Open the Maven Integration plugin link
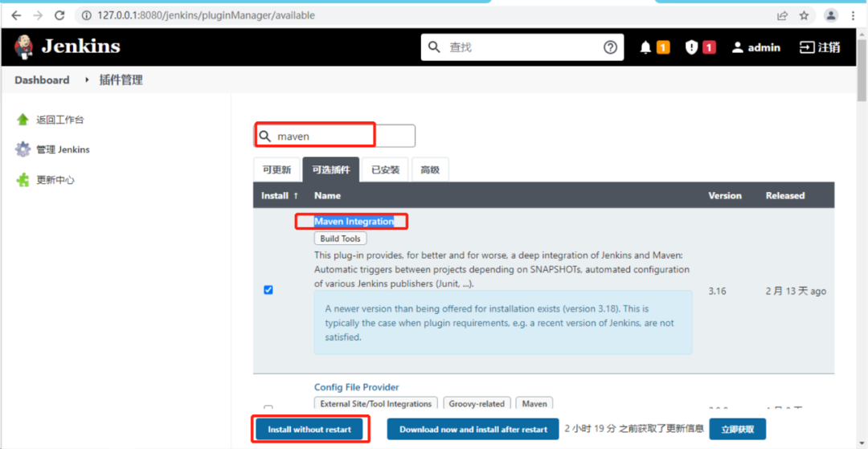868x449 pixels. (354, 221)
